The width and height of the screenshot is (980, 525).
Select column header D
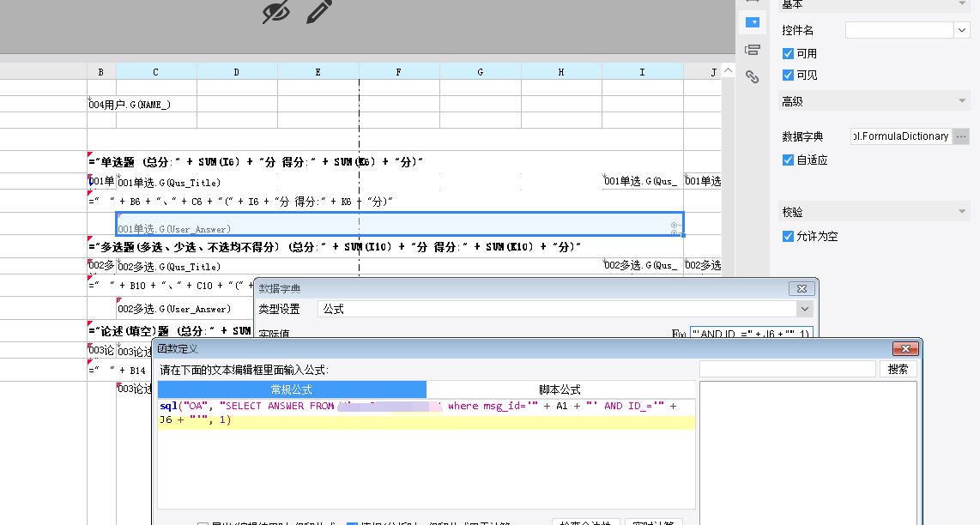point(237,72)
